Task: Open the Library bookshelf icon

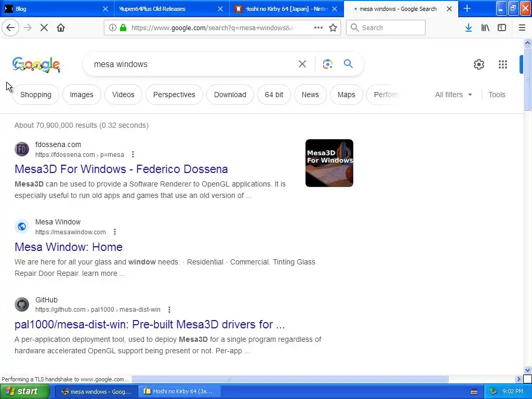Action: pyautogui.click(x=485, y=28)
